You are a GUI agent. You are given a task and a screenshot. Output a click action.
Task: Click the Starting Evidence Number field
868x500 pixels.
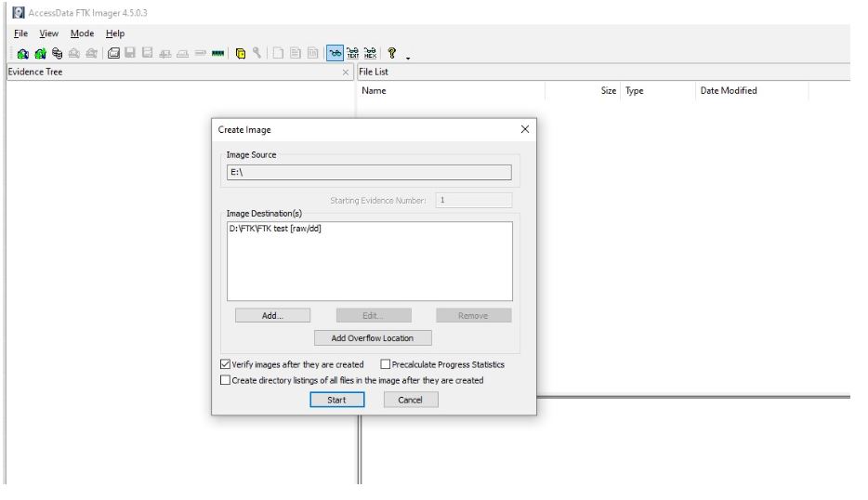tap(473, 200)
